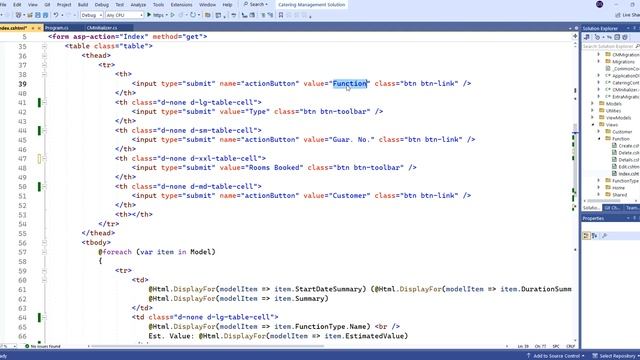Click the bookmark toolbar icon
Screen dimensions: 640x360
[x=281, y=15]
